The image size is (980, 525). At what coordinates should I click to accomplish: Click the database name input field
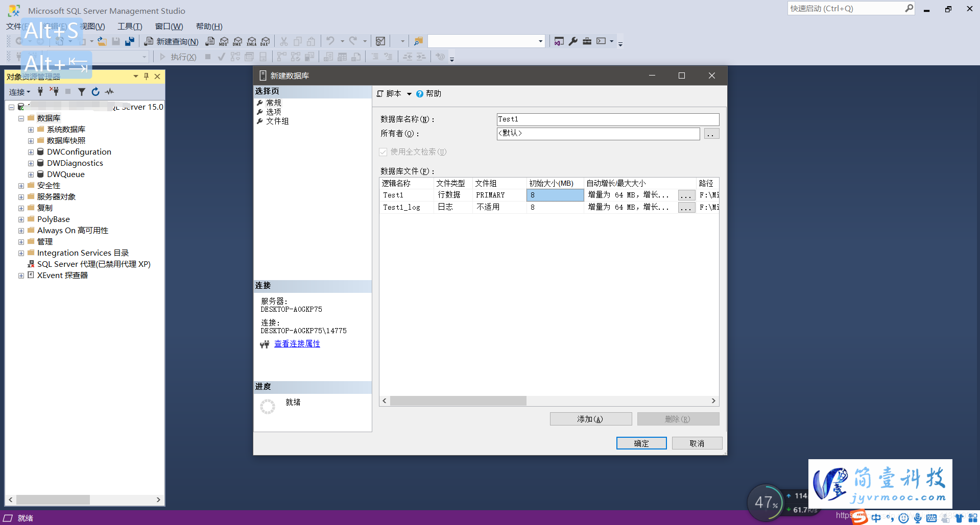click(608, 119)
